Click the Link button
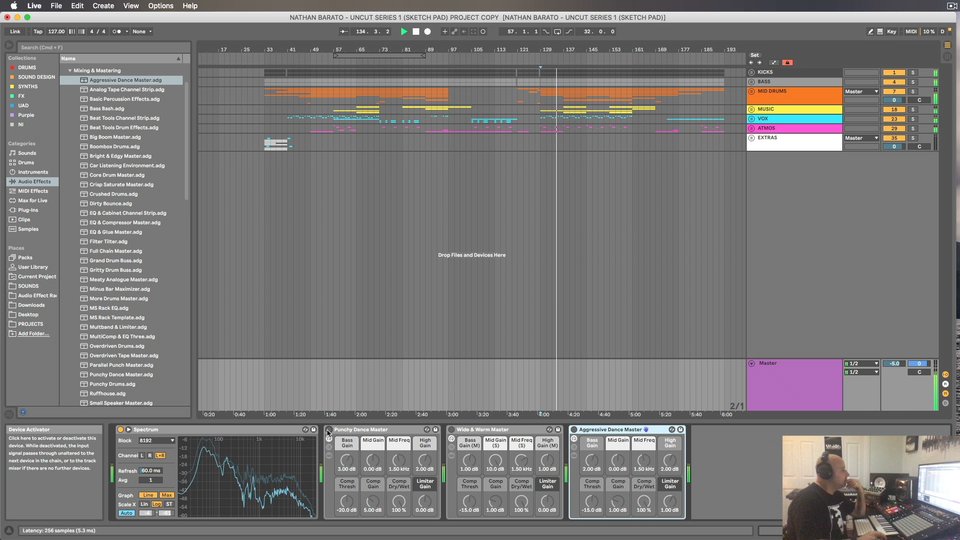The height and width of the screenshot is (540, 960). click(15, 31)
